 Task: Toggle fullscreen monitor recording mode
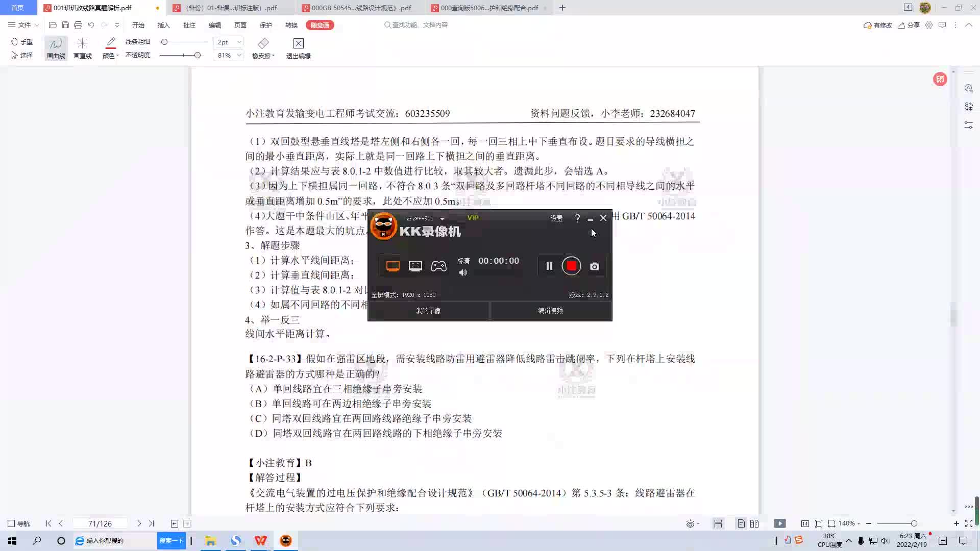(x=393, y=266)
